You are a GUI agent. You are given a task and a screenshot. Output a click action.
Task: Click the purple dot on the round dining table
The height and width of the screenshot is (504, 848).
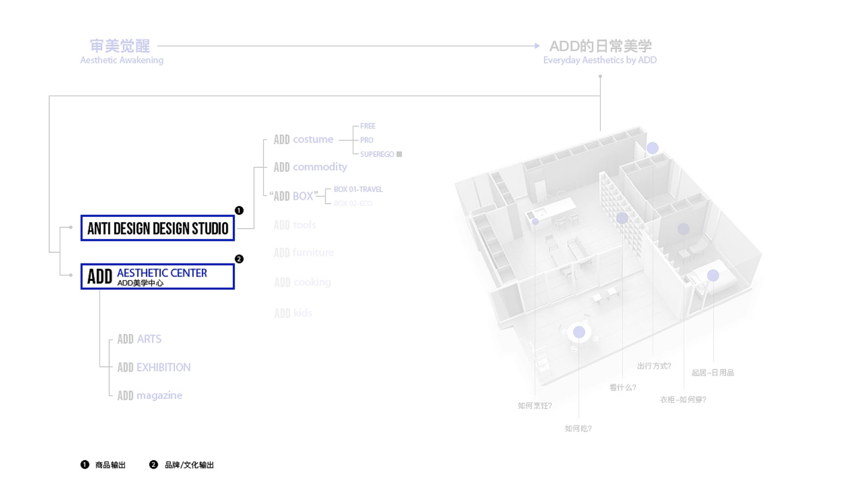[579, 332]
